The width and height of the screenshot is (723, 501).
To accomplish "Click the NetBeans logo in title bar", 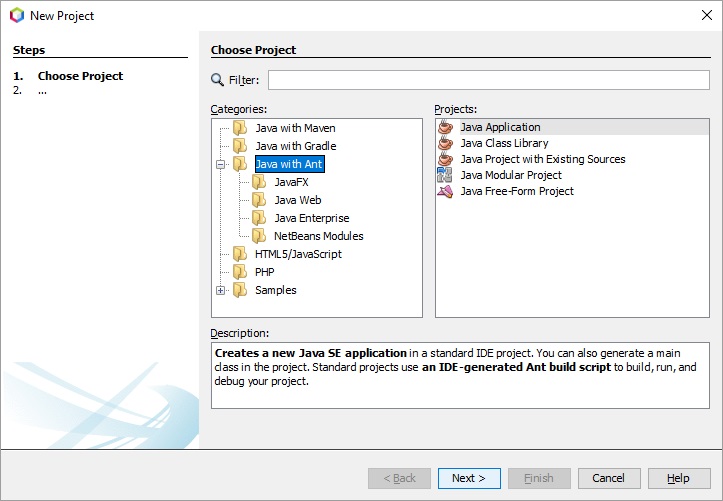I will [17, 15].
